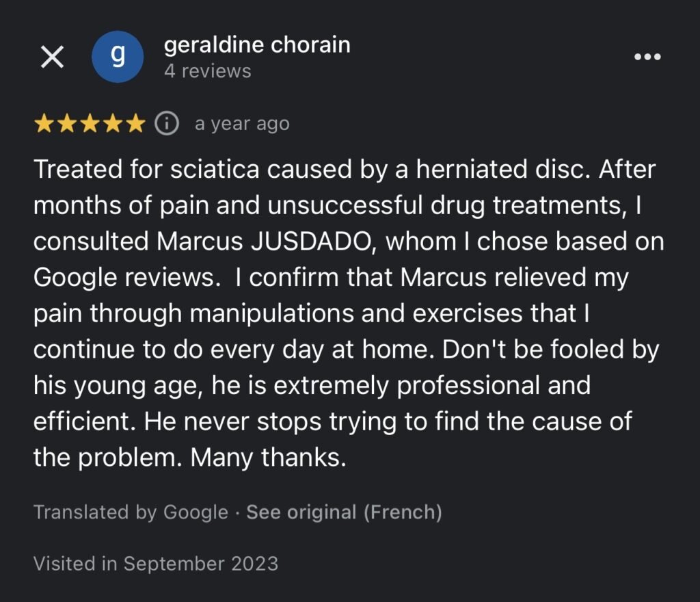This screenshot has width=700, height=602.
Task: Open geraldine chorain's profile name
Action: [x=257, y=46]
